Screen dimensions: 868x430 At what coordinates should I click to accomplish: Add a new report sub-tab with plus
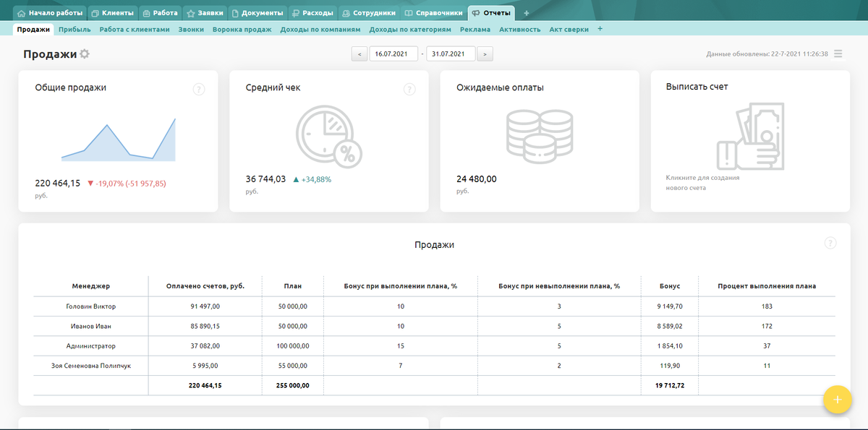tap(600, 30)
